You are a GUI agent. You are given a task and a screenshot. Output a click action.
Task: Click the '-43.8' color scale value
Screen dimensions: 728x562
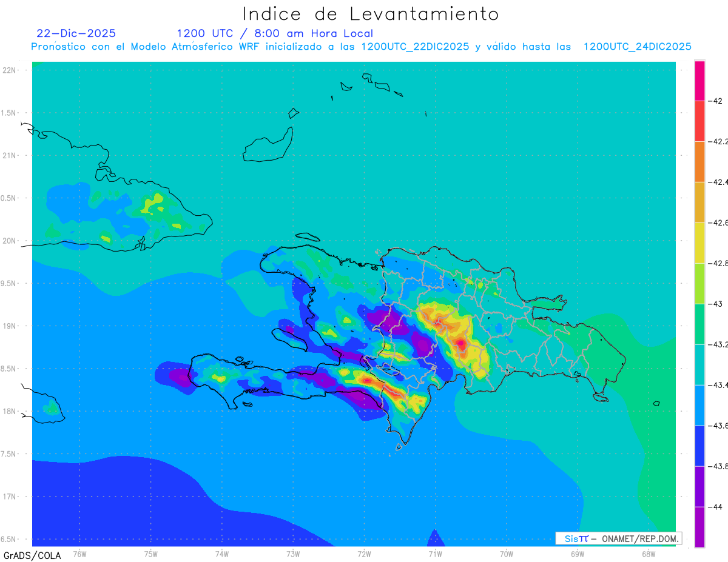720,466
